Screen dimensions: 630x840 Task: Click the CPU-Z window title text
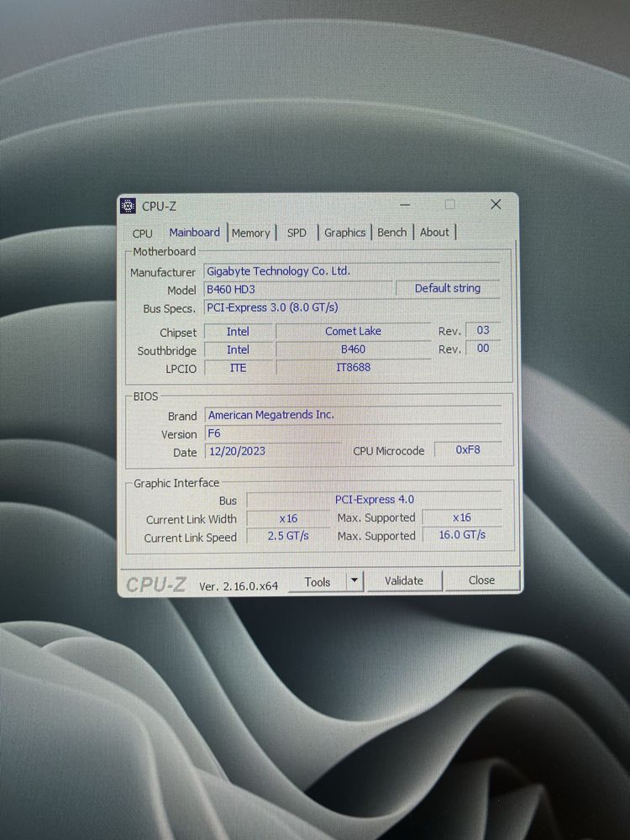(x=159, y=207)
